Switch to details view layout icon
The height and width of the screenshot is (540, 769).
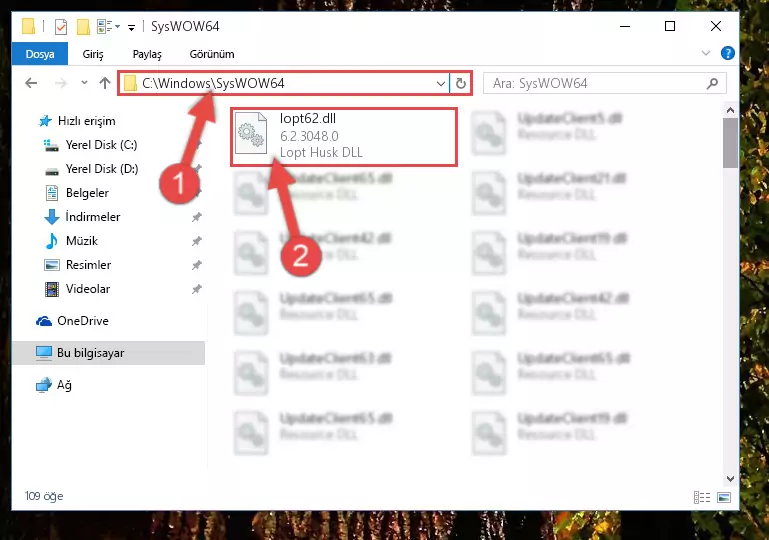[x=702, y=497]
